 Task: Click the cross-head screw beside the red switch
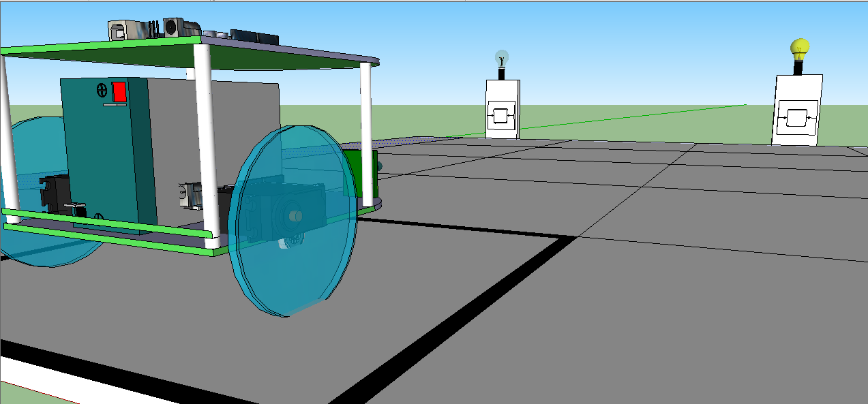coord(102,89)
